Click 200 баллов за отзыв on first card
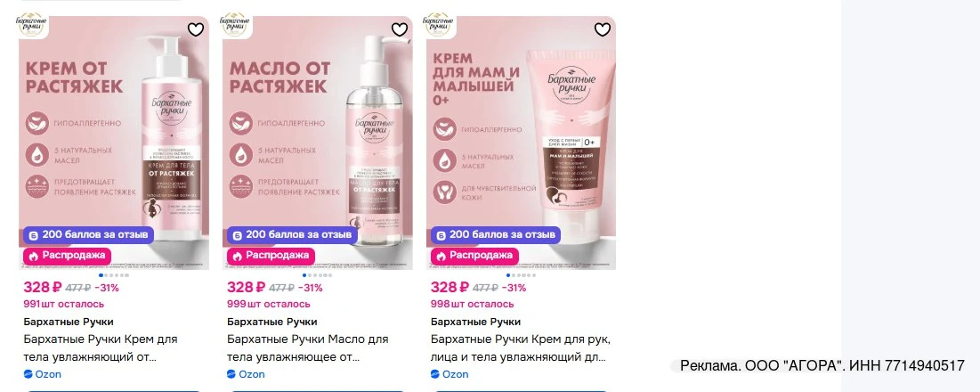Viewport: 980px width, 392px height. pyautogui.click(x=89, y=235)
